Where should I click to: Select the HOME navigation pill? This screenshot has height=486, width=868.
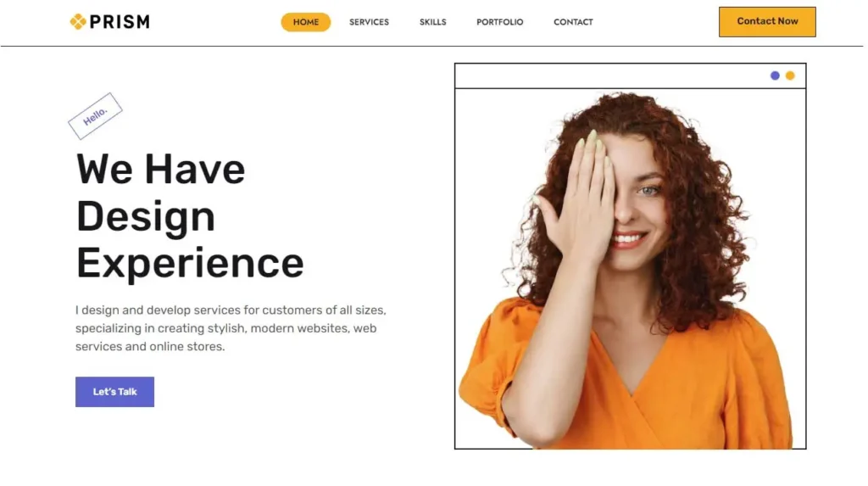click(x=305, y=22)
